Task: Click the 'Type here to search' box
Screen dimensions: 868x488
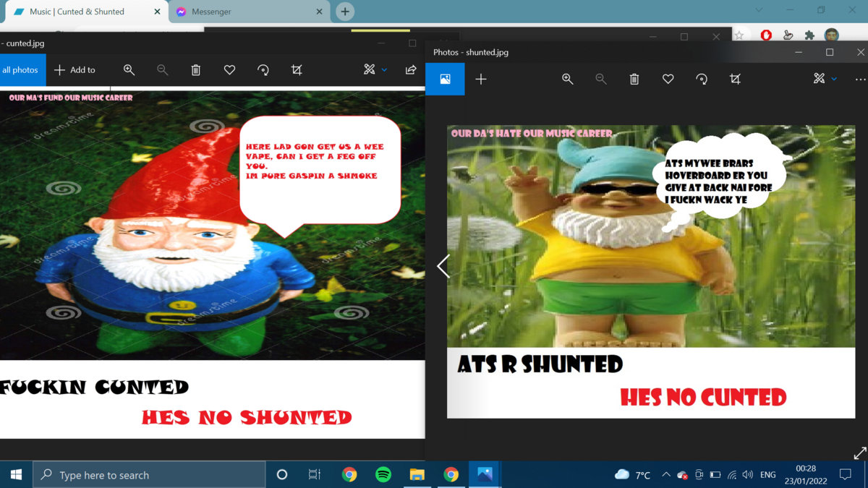Action: point(148,475)
